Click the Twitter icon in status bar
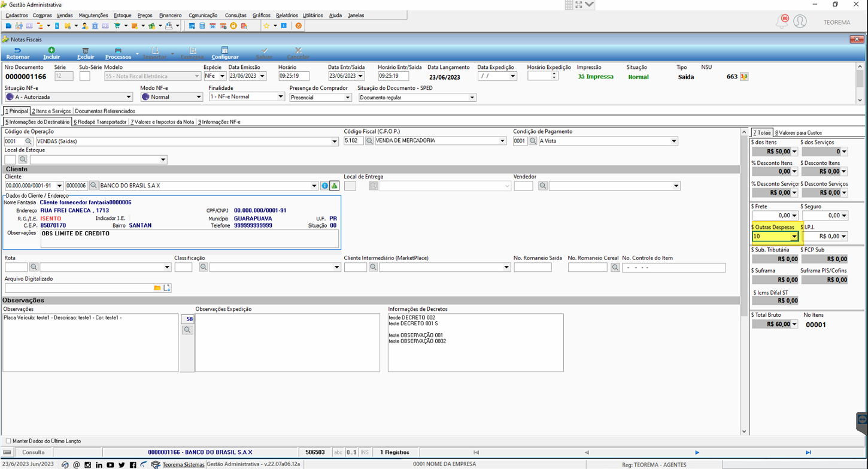 click(x=122, y=465)
